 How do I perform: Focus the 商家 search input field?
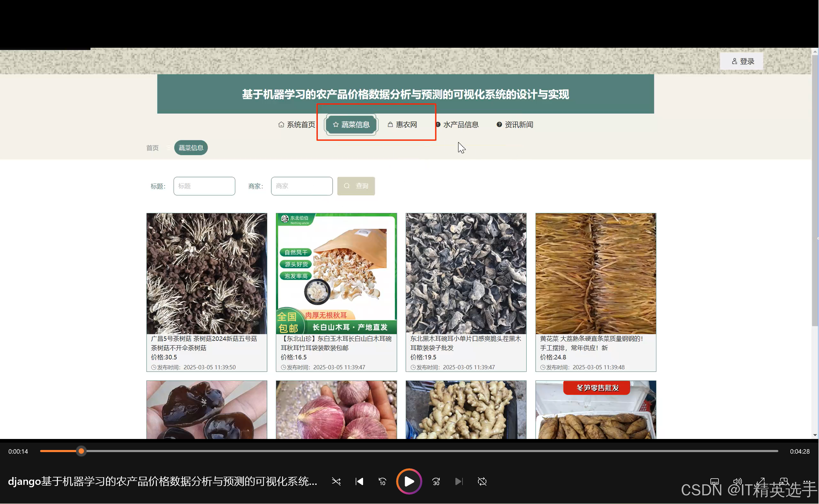click(x=302, y=186)
